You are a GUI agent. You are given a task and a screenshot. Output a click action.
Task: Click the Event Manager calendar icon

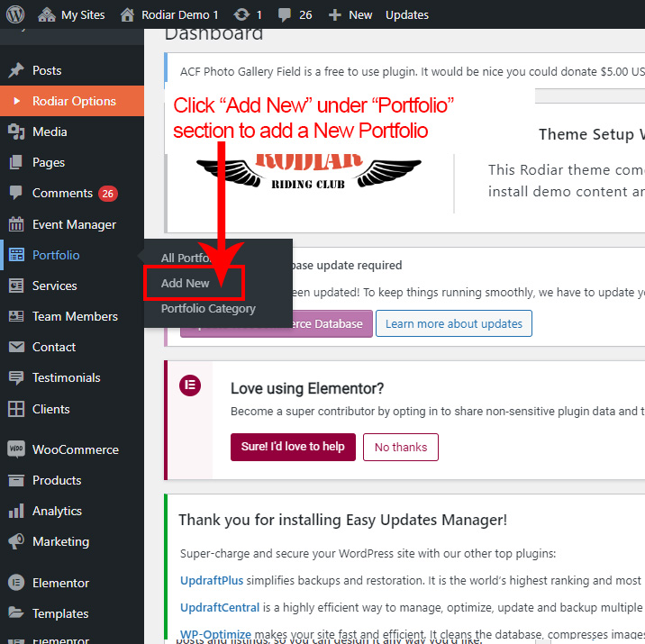[16, 224]
